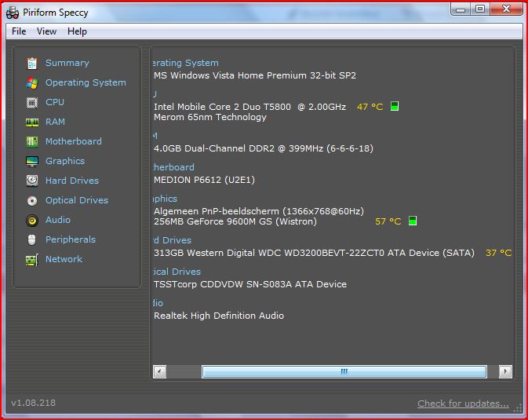528x420 pixels.
Task: Click the 57 °C GPU temperature value
Action: point(388,221)
